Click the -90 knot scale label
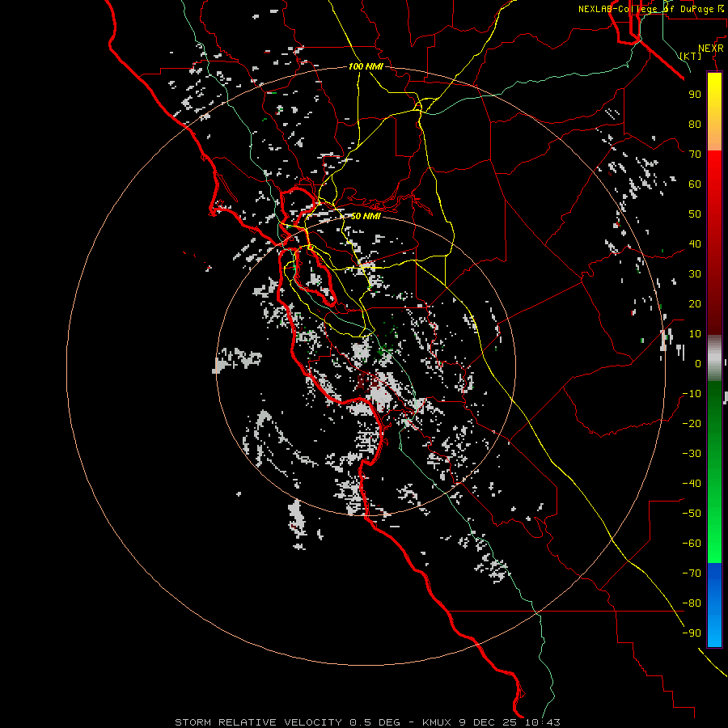The height and width of the screenshot is (728, 728). point(692,633)
